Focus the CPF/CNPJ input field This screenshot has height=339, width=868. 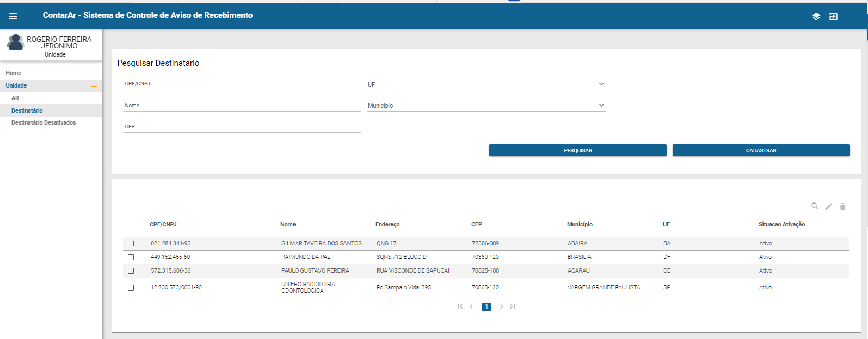pyautogui.click(x=242, y=84)
